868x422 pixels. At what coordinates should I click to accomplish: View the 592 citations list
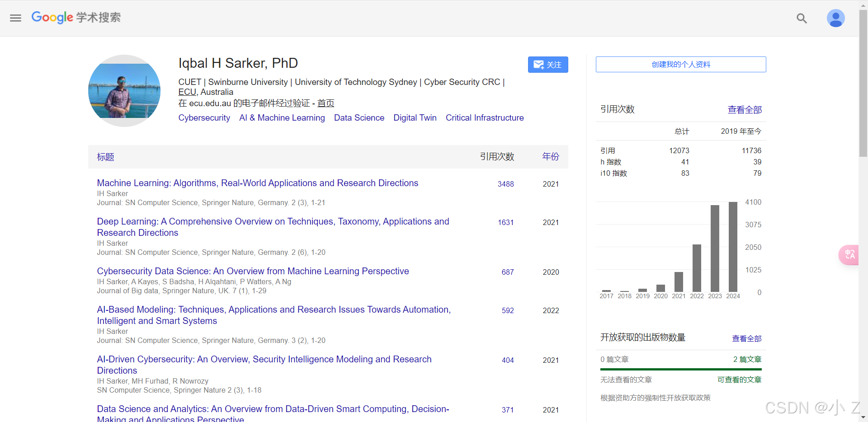coord(508,310)
